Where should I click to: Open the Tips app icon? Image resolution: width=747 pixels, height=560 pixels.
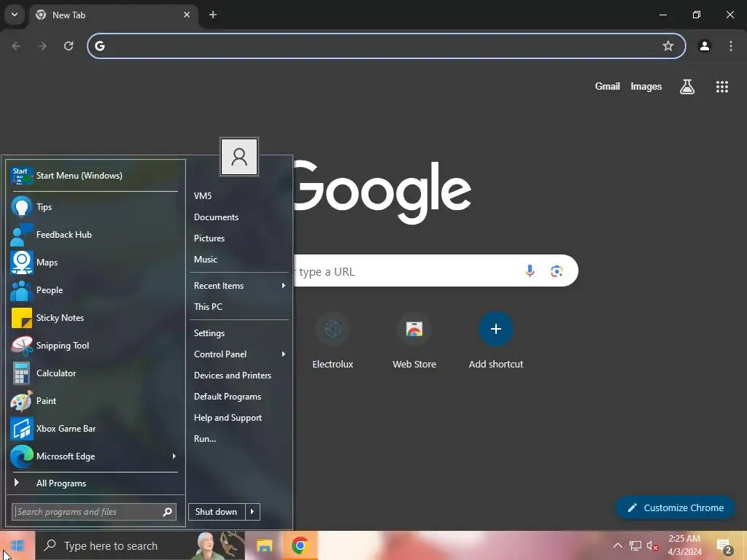point(21,207)
